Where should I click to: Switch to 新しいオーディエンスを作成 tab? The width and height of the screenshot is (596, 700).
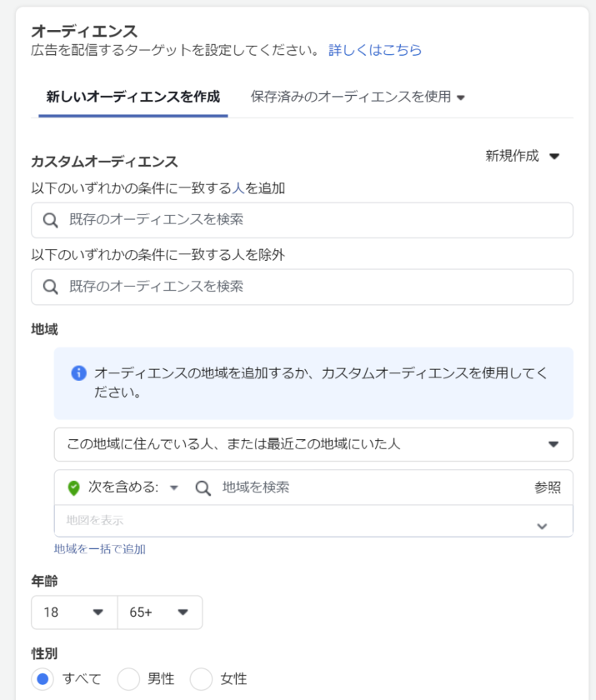pyautogui.click(x=133, y=97)
